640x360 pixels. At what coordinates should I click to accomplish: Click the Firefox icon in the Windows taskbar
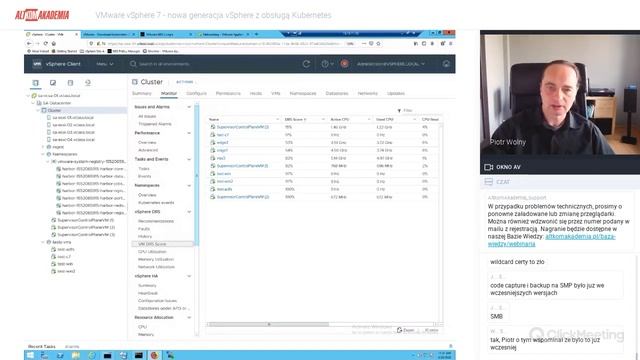coord(154,356)
